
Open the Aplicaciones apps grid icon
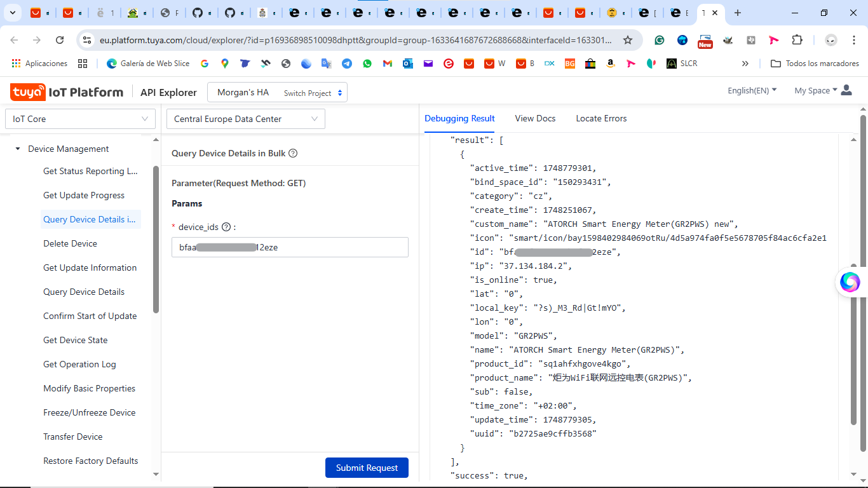click(x=39, y=64)
